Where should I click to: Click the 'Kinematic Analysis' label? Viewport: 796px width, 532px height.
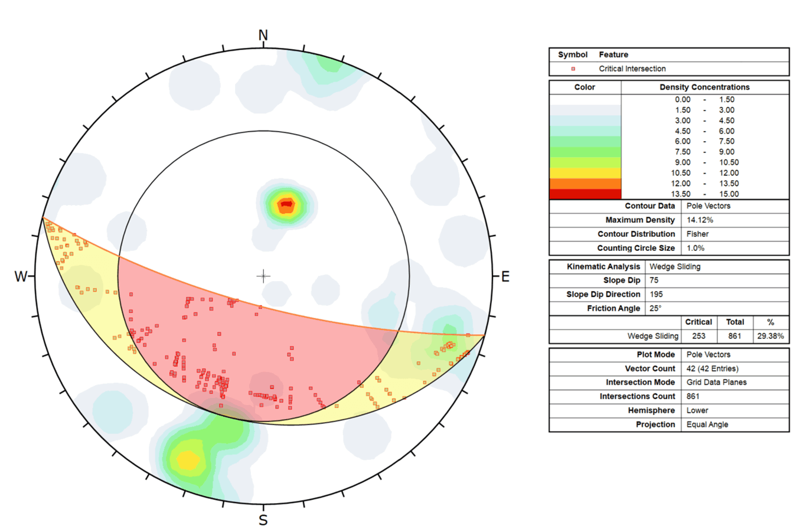[603, 267]
